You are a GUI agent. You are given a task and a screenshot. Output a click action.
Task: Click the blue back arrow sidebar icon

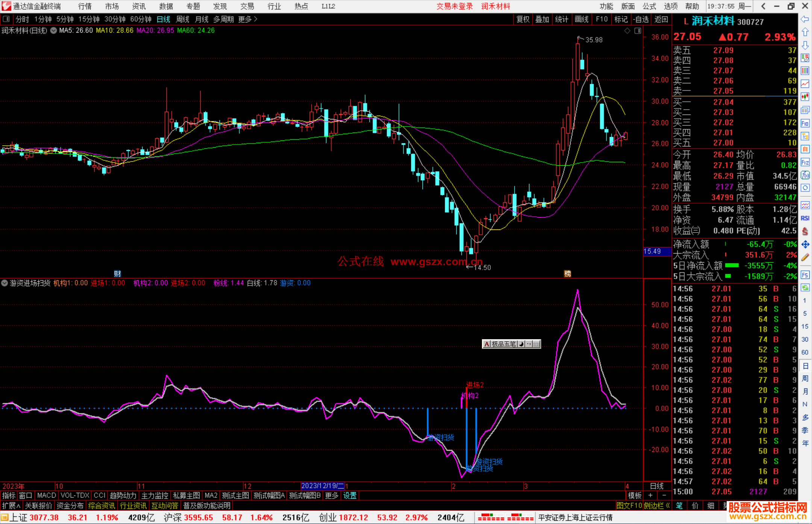click(805, 19)
